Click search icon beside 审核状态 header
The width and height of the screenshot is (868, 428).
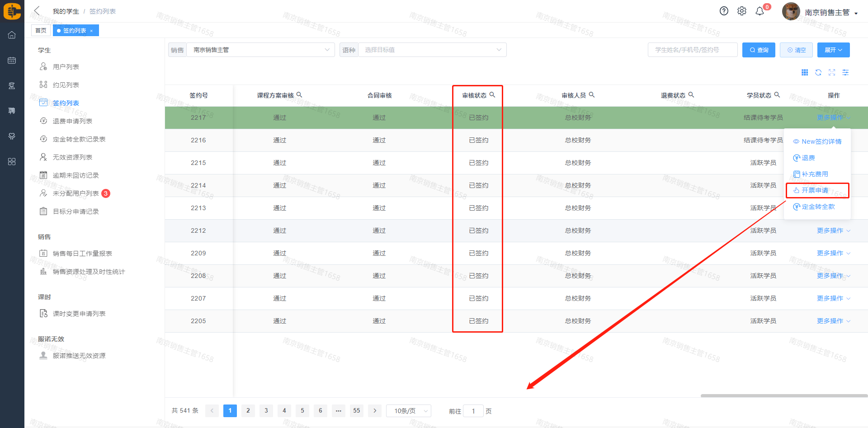(x=492, y=95)
